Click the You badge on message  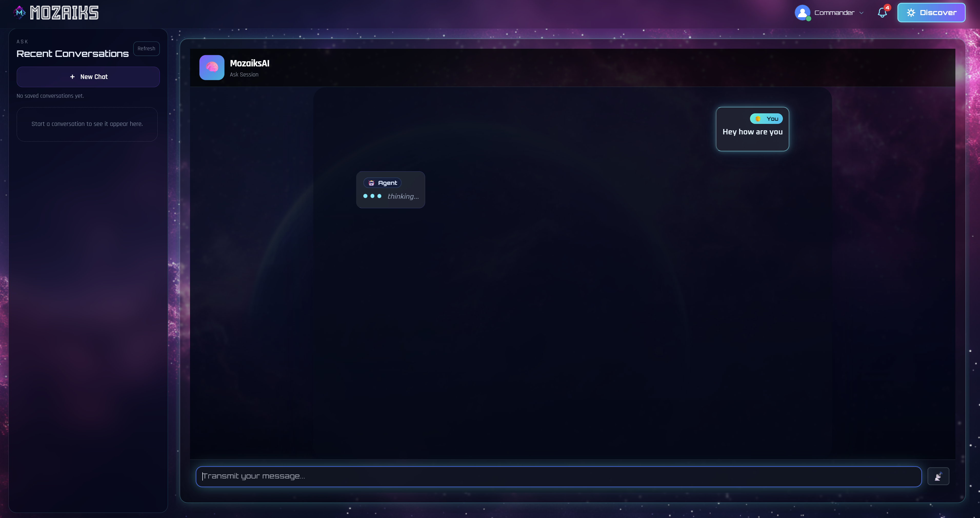point(766,119)
